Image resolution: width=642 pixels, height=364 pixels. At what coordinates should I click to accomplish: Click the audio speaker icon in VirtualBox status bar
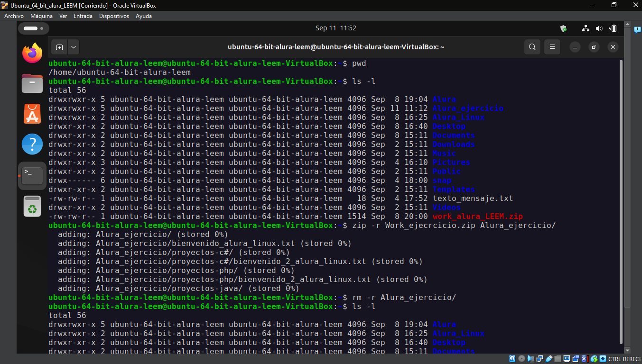coord(530,359)
